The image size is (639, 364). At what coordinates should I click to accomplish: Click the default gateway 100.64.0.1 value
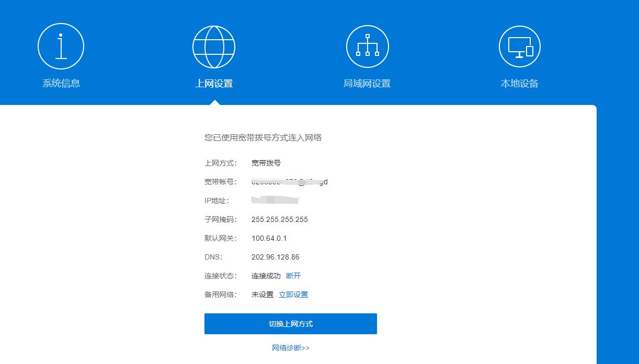click(x=270, y=238)
